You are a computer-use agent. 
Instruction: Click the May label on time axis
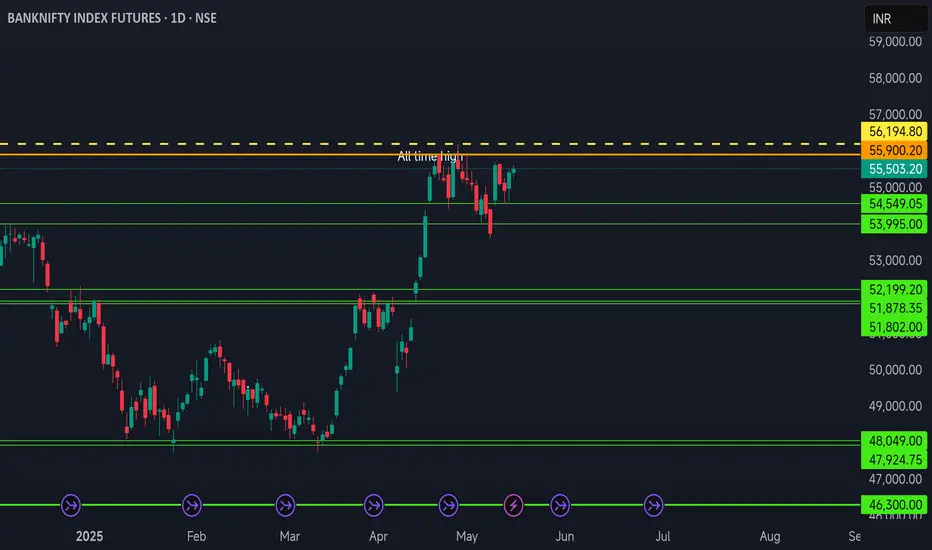(x=467, y=536)
